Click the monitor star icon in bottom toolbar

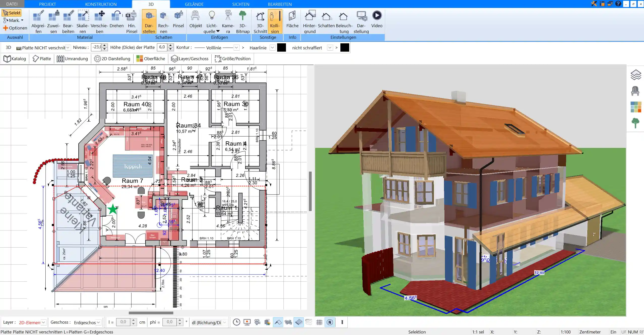click(x=247, y=322)
